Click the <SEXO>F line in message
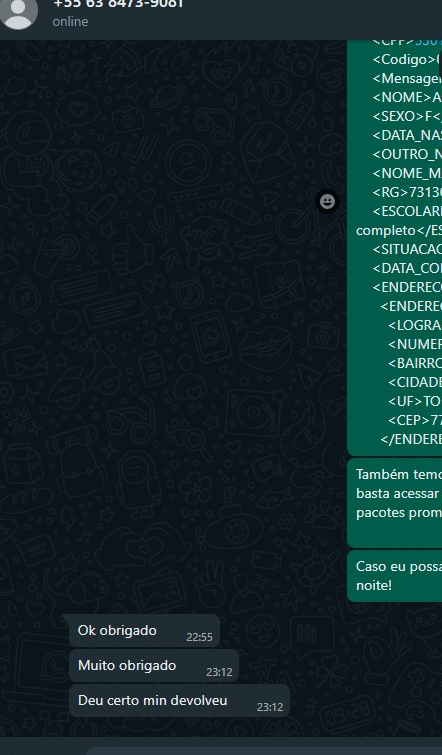 click(407, 116)
